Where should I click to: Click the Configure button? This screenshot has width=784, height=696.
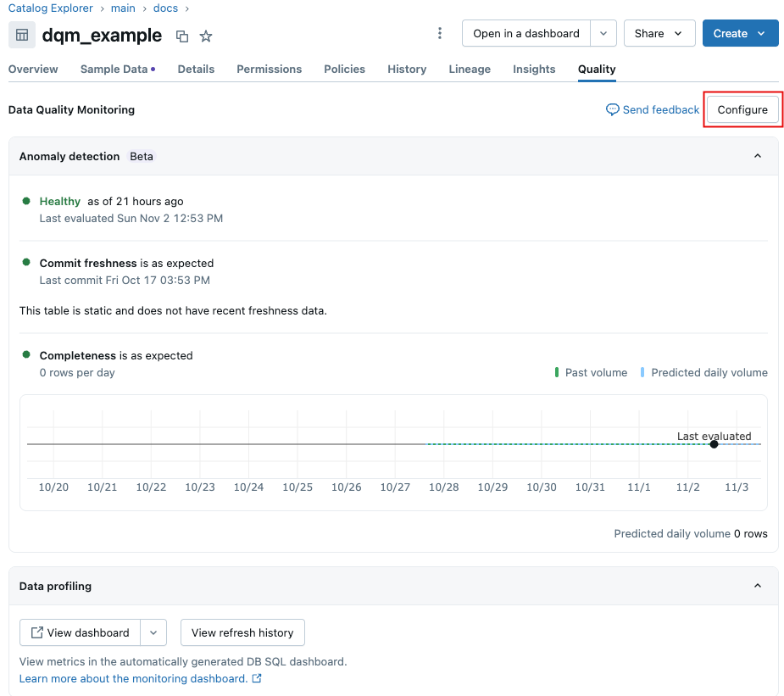742,109
